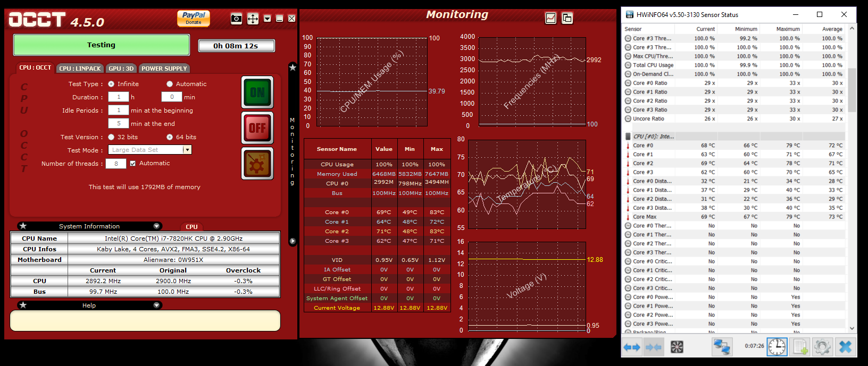Click the scroll up arrow in HWiNFO

(852, 28)
